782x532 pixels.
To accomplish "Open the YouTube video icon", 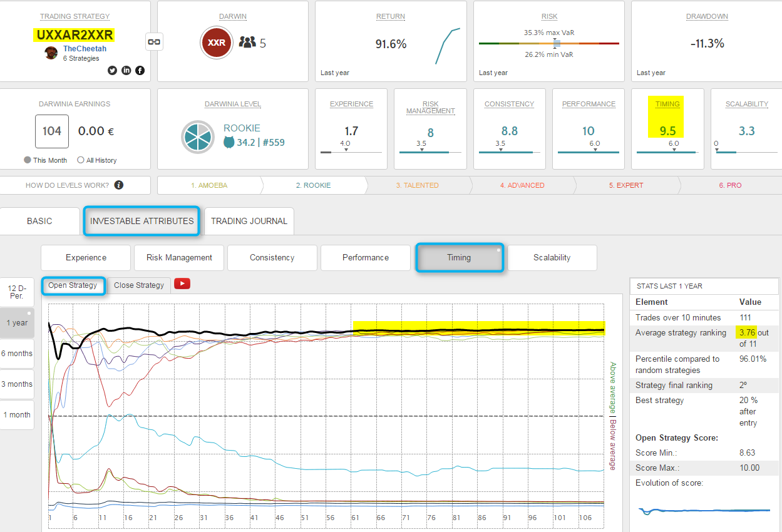I will coord(182,284).
